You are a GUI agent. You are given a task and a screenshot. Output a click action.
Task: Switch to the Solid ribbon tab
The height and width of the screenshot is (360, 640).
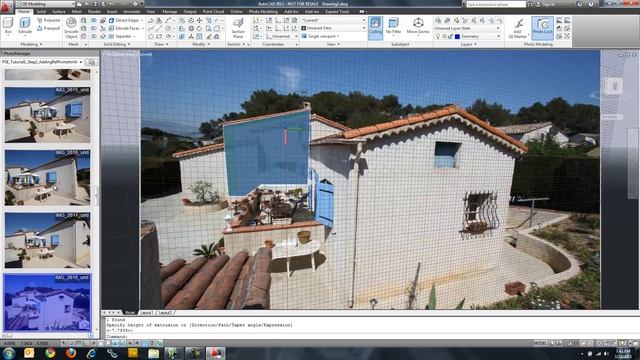pos(41,11)
